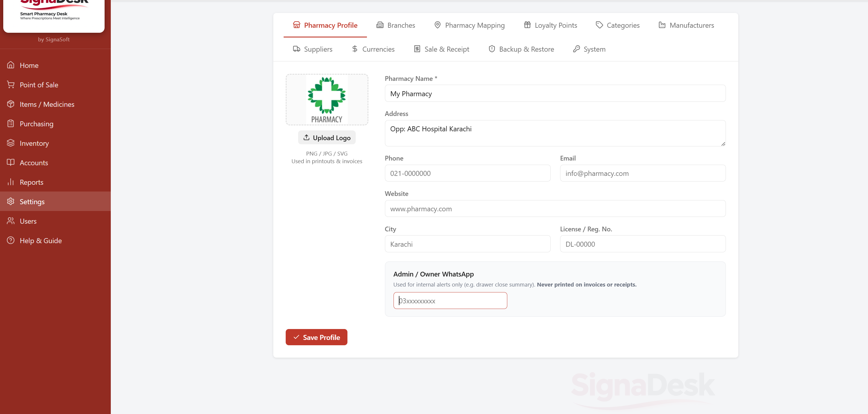Click the Accounts book icon
This screenshot has width=868, height=414.
[11, 163]
